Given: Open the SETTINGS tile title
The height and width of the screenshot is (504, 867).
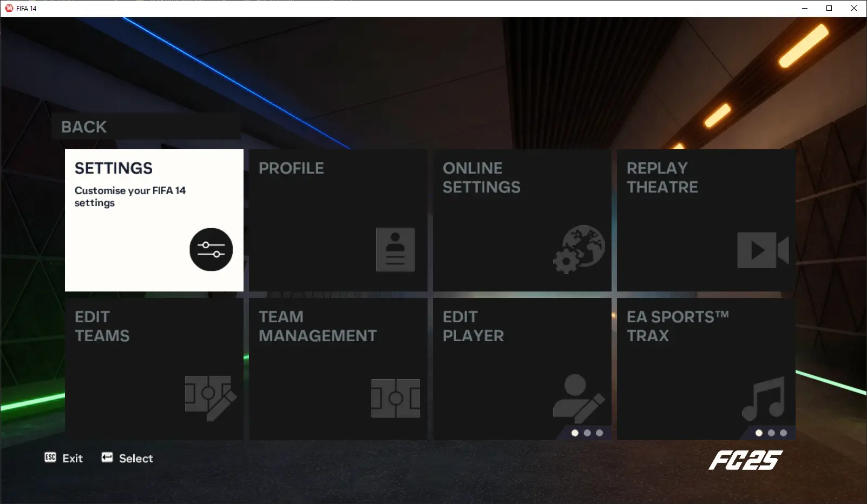Looking at the screenshot, I should click(x=114, y=168).
